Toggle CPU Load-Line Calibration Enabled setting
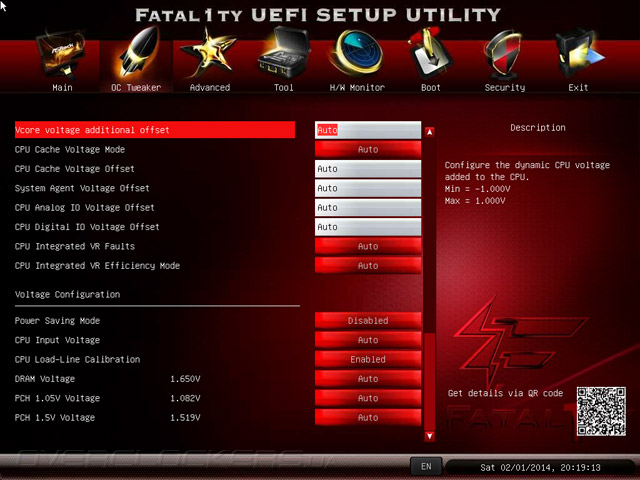This screenshot has width=640, height=480. 368,359
